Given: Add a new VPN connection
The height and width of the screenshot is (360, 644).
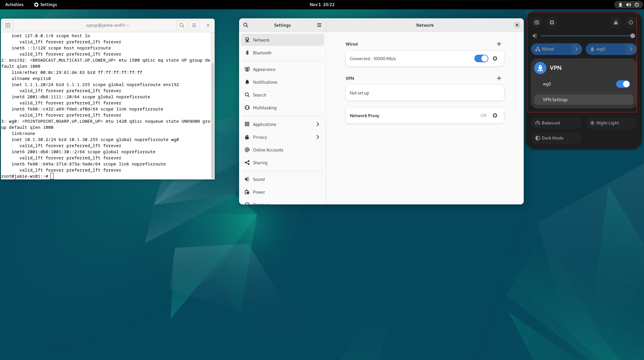Looking at the screenshot, I should pos(499,78).
